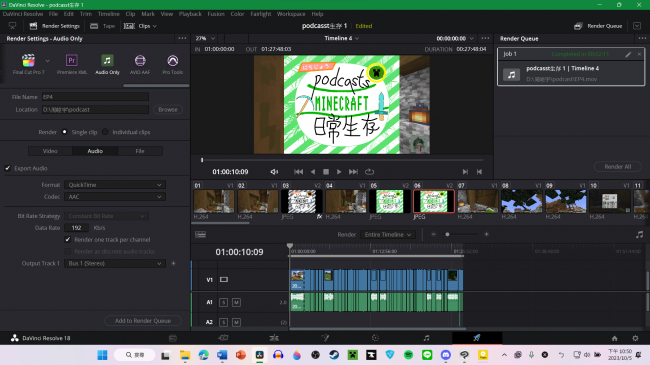Toggle loop playback in viewer
650x365 pixels.
coord(369,172)
